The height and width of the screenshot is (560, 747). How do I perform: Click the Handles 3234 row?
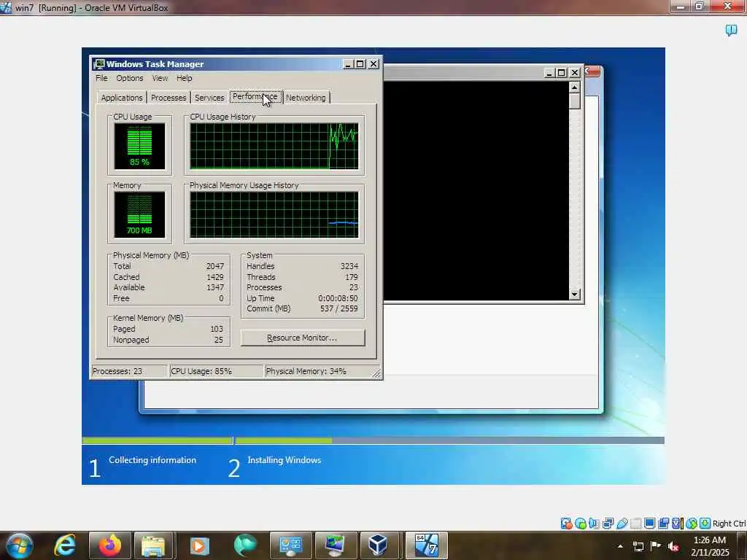[x=303, y=266]
